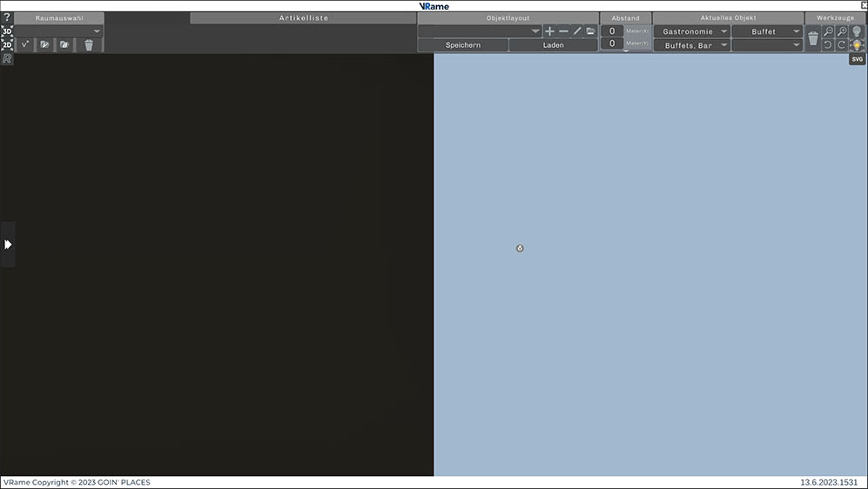Zoom in with the plus magnifier
868x489 pixels.
pyautogui.click(x=842, y=31)
